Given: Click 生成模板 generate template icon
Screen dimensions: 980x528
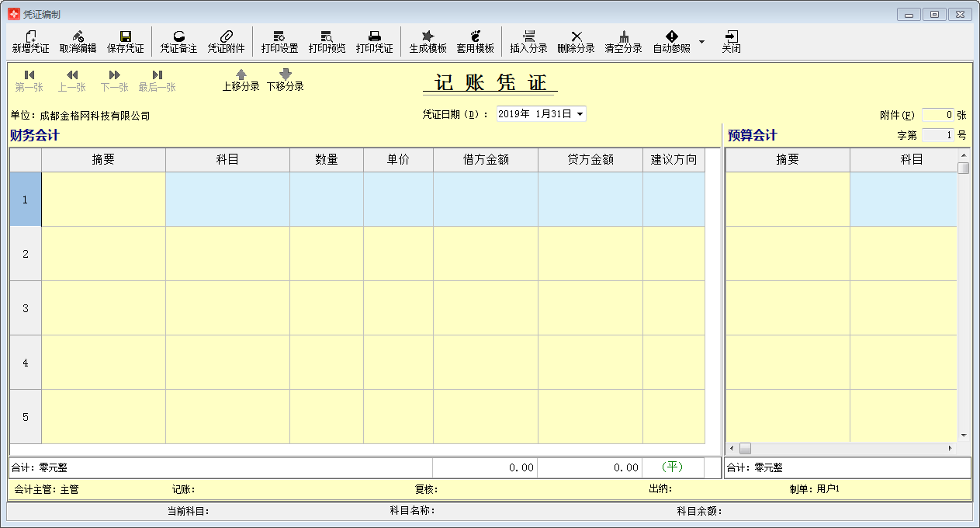Looking at the screenshot, I should (x=428, y=36).
